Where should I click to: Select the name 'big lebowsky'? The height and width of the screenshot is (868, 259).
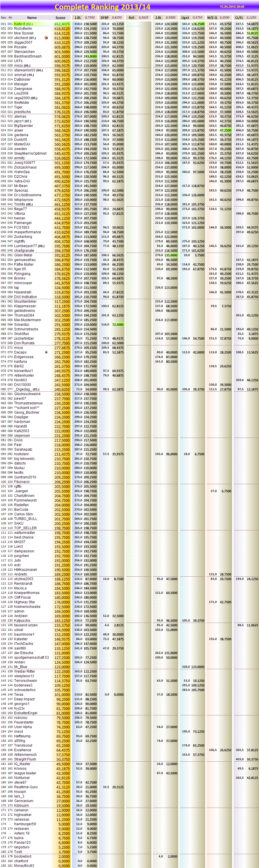pos(24,459)
